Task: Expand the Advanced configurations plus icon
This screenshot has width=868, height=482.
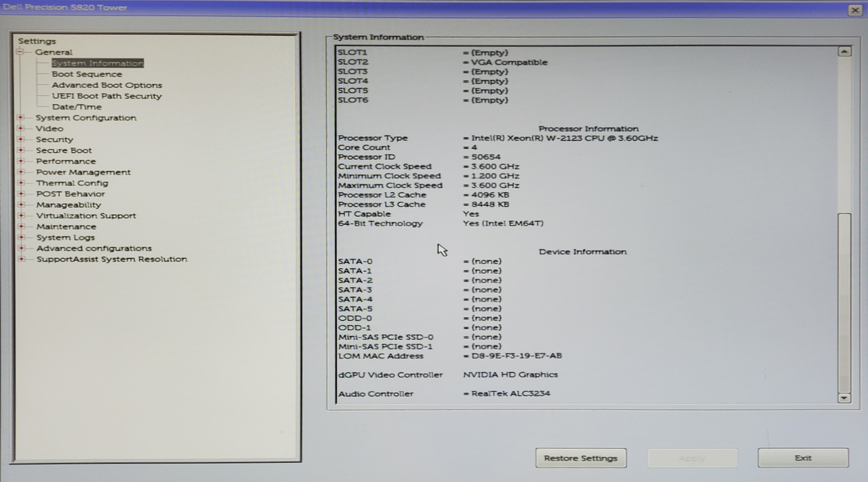Action: (21, 249)
